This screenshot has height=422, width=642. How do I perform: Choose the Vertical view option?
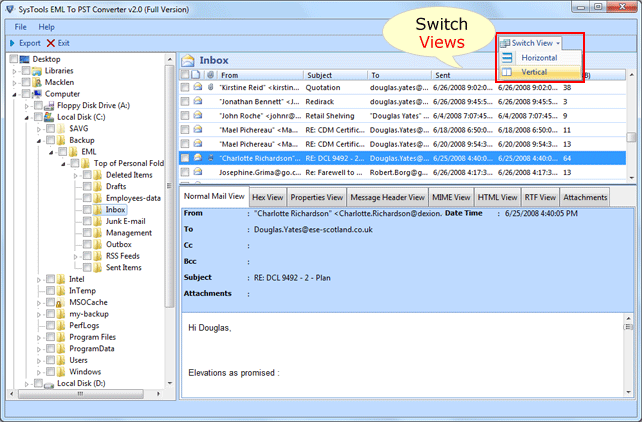pyautogui.click(x=539, y=72)
